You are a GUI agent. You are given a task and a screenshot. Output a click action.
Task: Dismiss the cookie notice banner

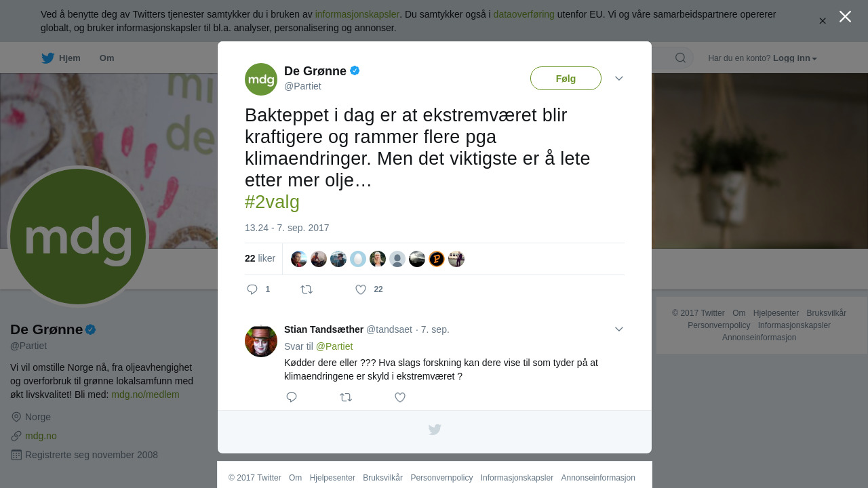pos(823,21)
